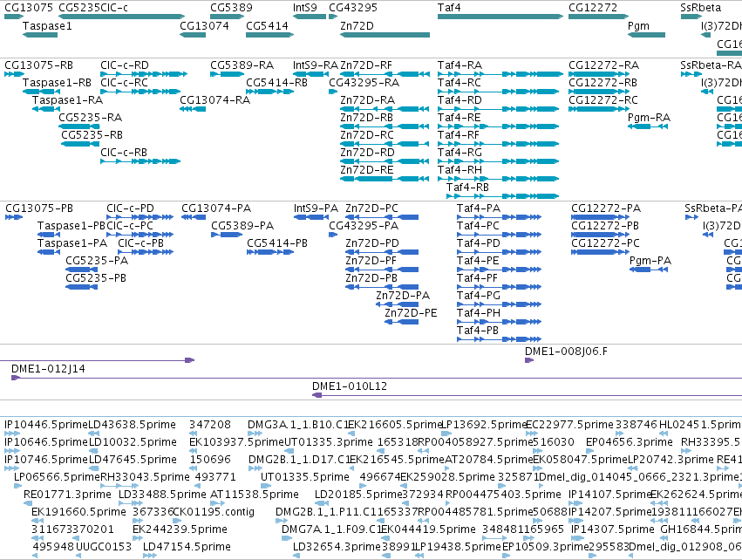The width and height of the screenshot is (742, 560).
Task: Click the Zn72D gene span
Action: [x=385, y=35]
